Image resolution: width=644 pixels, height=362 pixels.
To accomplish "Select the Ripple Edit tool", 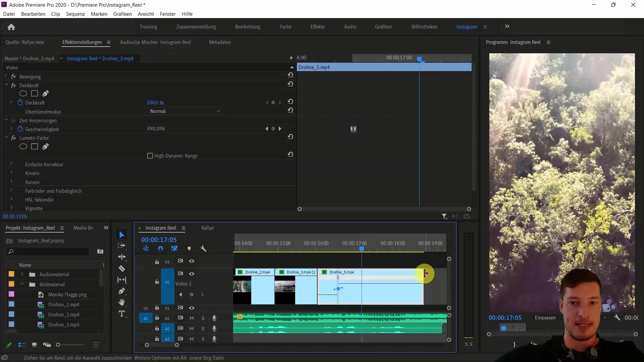I will pos(122,257).
